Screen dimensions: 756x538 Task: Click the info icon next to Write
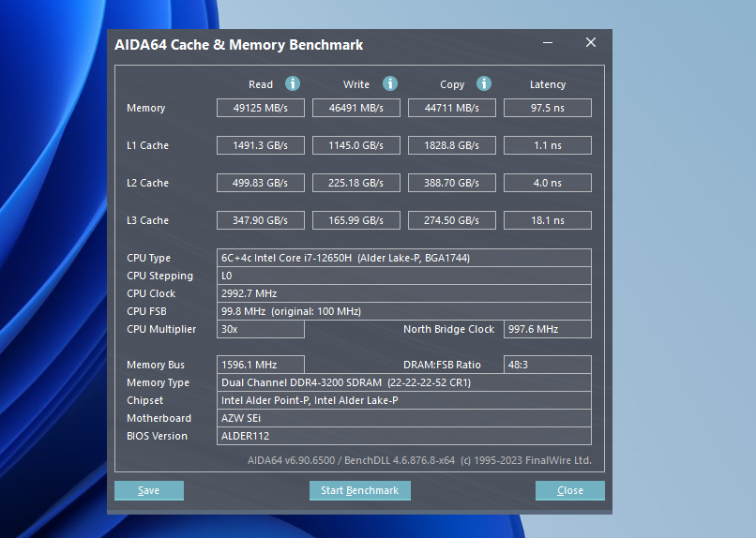click(x=390, y=83)
